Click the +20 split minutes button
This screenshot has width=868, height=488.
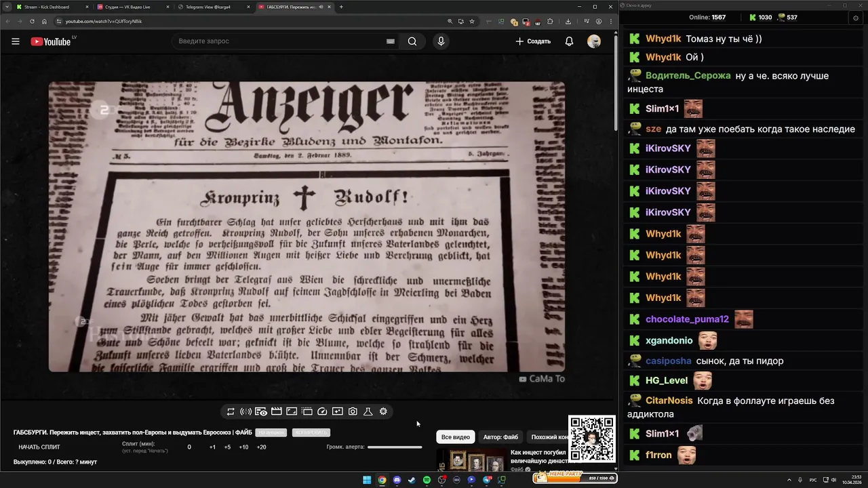tap(261, 447)
